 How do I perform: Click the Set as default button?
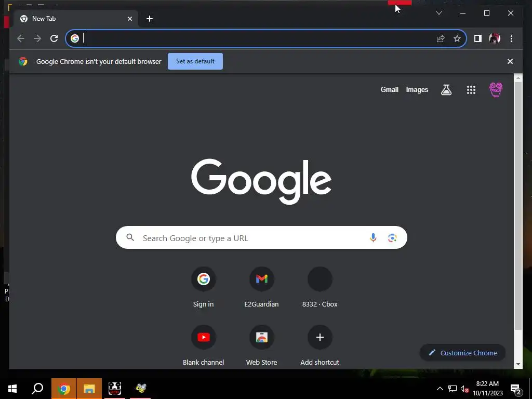(x=195, y=61)
